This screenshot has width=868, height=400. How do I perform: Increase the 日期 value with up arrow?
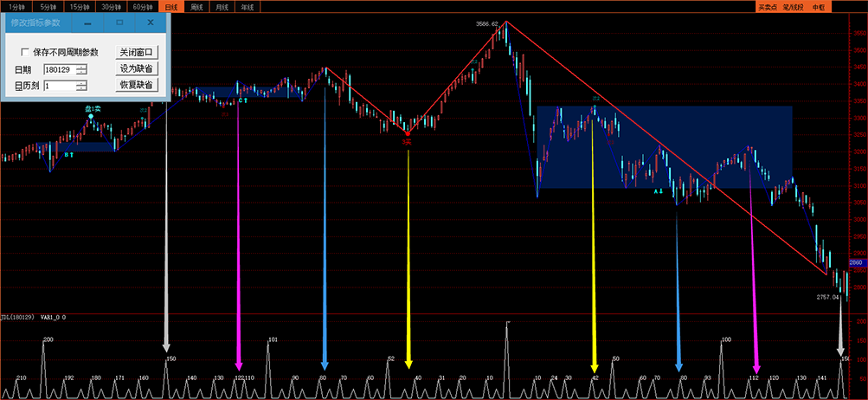click(x=82, y=67)
